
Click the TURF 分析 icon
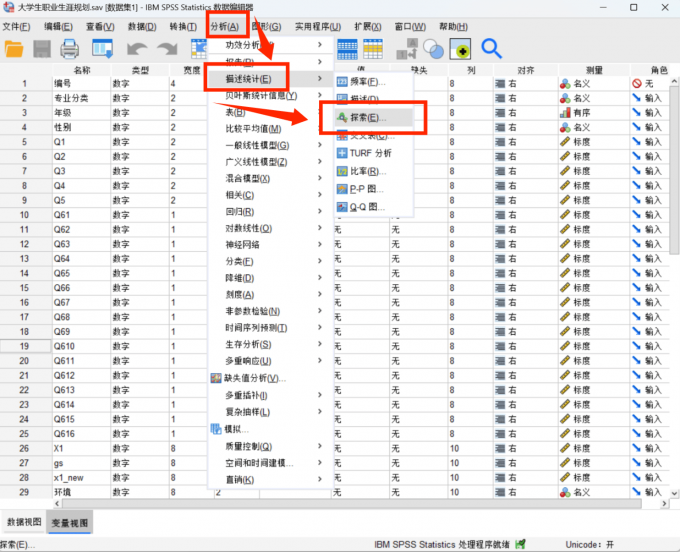coord(342,153)
